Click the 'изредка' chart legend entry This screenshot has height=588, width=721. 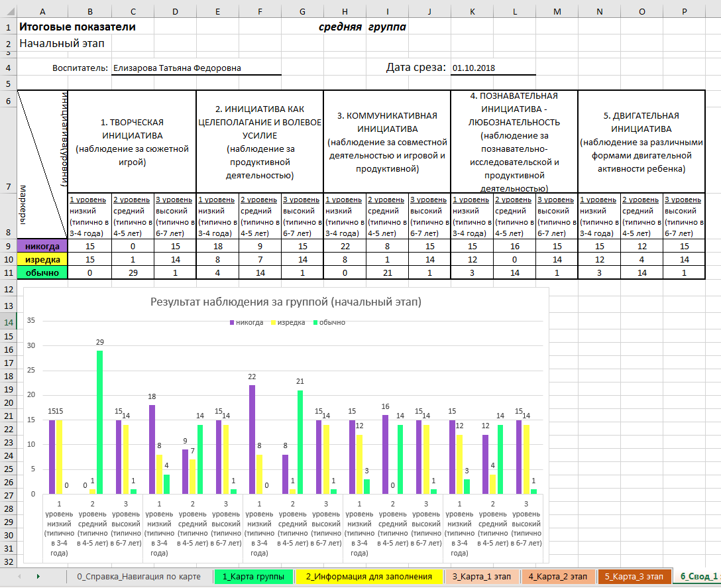(288, 323)
